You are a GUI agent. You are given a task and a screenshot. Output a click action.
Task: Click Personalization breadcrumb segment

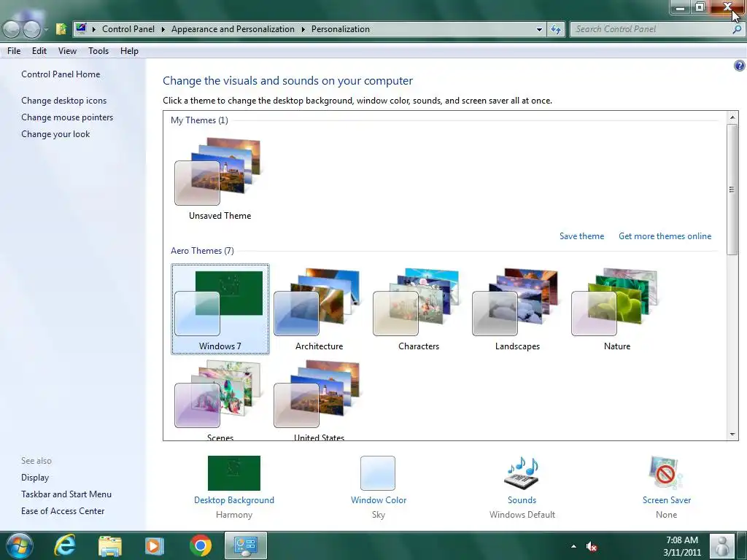click(340, 29)
